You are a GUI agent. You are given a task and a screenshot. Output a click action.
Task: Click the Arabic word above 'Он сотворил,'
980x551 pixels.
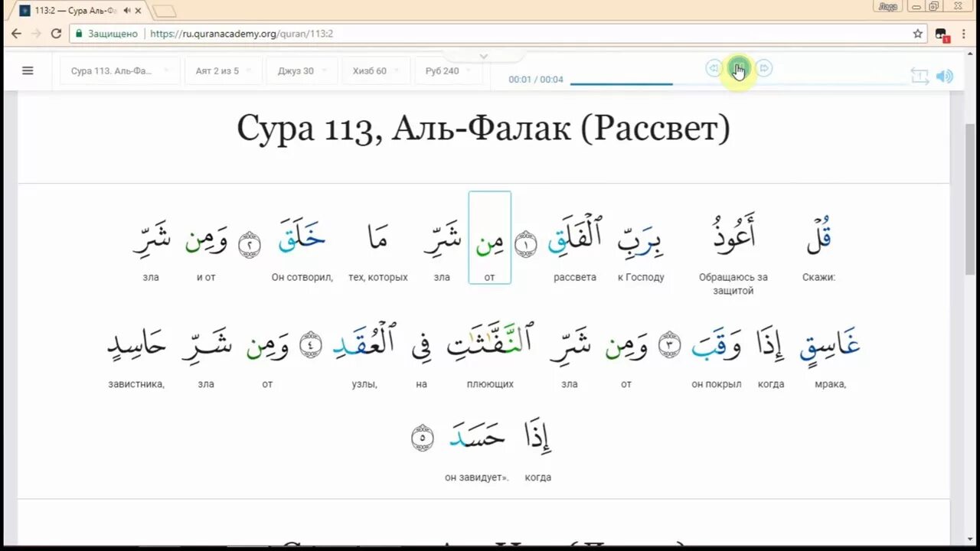click(x=302, y=235)
